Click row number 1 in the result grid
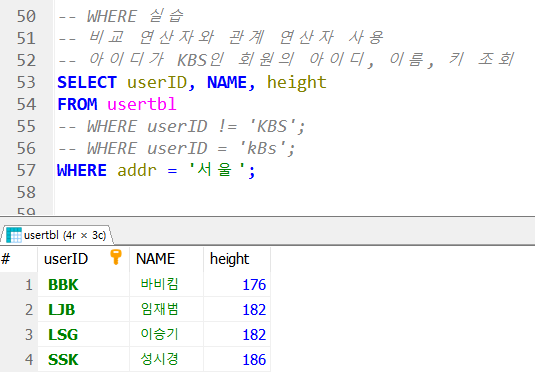This screenshot has height=383, width=535. click(x=18, y=285)
